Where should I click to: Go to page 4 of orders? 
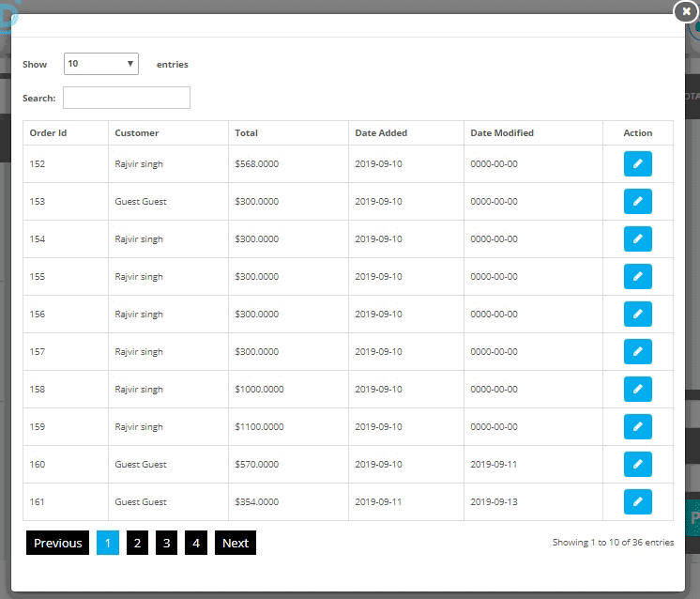196,543
